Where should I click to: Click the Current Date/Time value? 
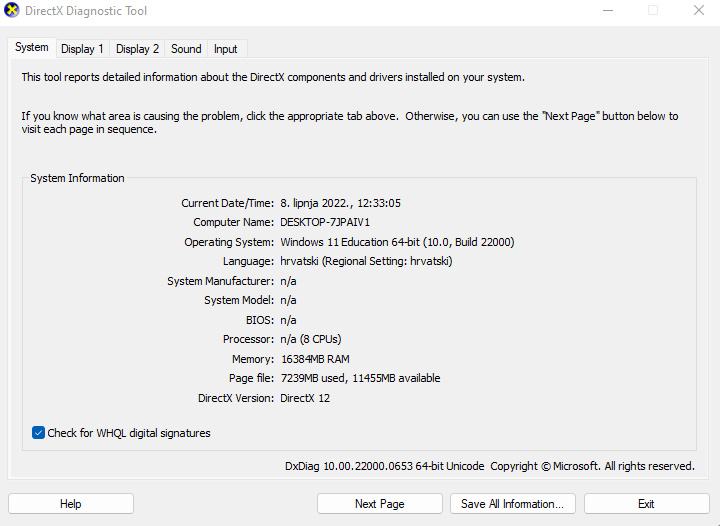pyautogui.click(x=340, y=203)
